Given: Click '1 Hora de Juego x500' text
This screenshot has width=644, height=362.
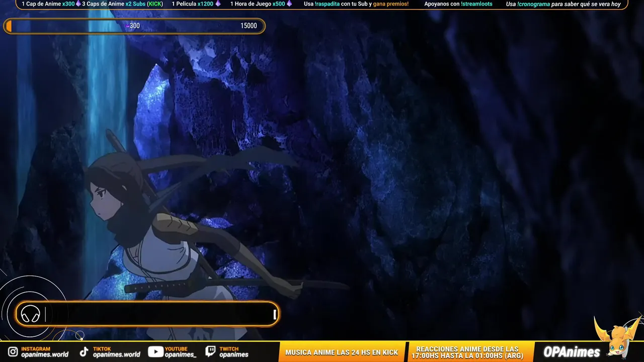Looking at the screenshot, I should click(x=258, y=4).
